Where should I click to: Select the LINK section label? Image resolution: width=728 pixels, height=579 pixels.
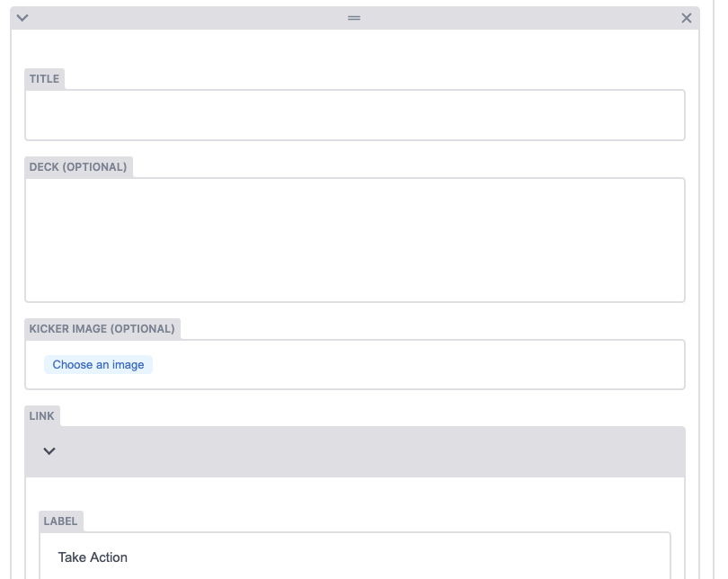click(x=41, y=416)
